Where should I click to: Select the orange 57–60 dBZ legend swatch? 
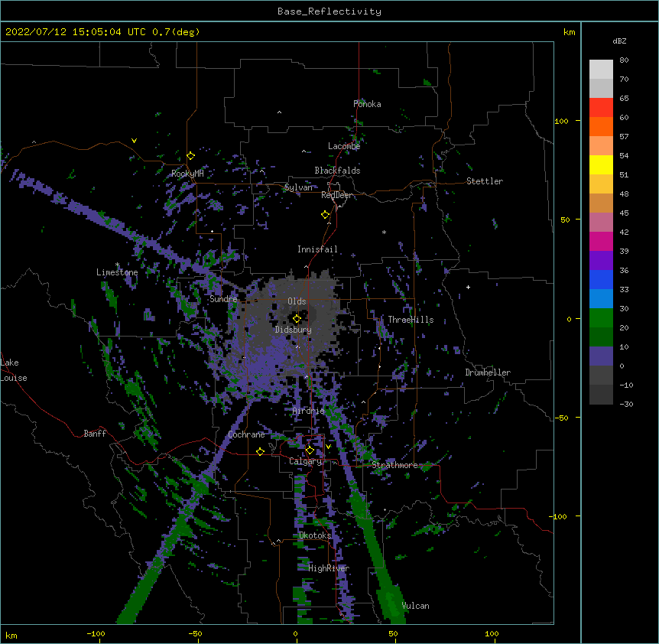pyautogui.click(x=601, y=127)
